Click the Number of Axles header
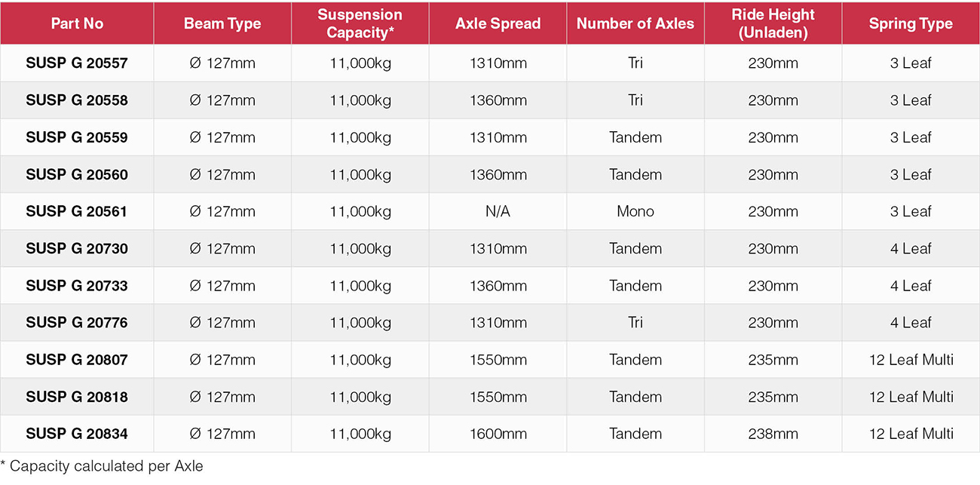Image resolution: width=980 pixels, height=485 pixels. coord(635,23)
